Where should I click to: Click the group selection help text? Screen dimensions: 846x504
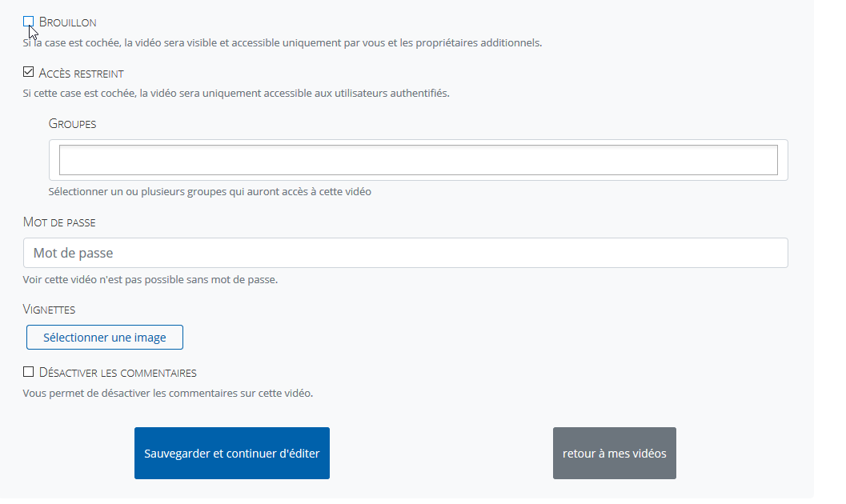[210, 192]
